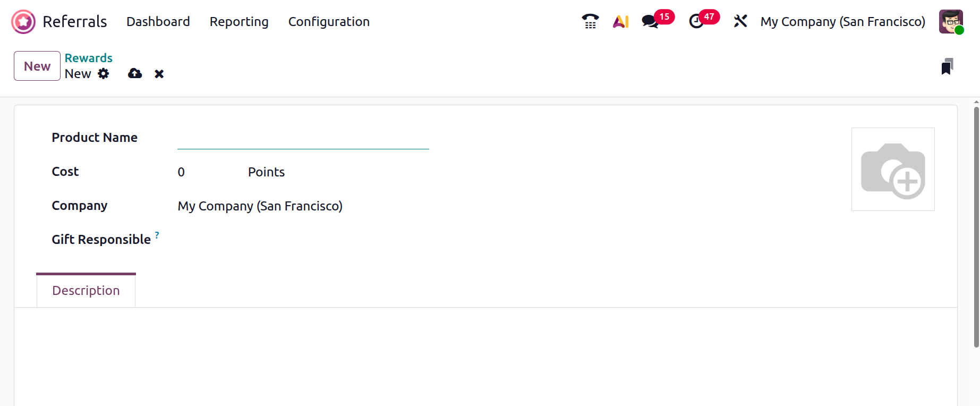Expand the Gift Responsible dropdown field
Viewport: 980px width, 406px height.
[303, 240]
